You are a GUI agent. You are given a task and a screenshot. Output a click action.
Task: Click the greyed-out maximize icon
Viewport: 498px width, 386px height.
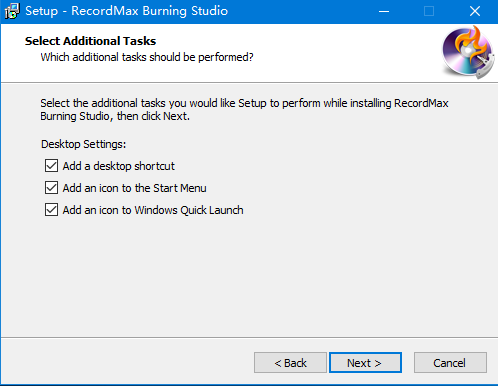point(429,11)
